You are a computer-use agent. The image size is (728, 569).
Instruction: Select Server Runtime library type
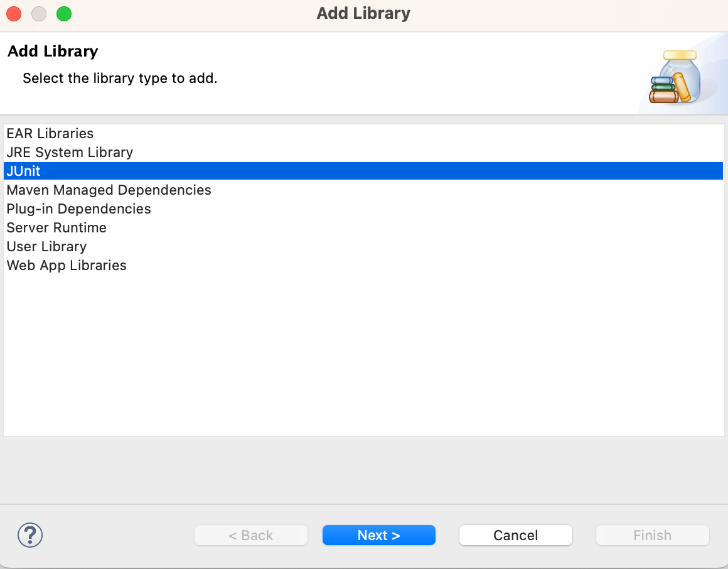[x=363, y=227]
